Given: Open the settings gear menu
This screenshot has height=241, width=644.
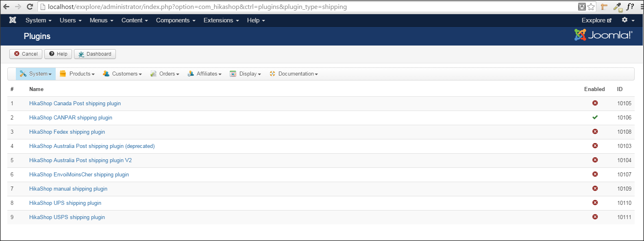Looking at the screenshot, I should coord(628,20).
